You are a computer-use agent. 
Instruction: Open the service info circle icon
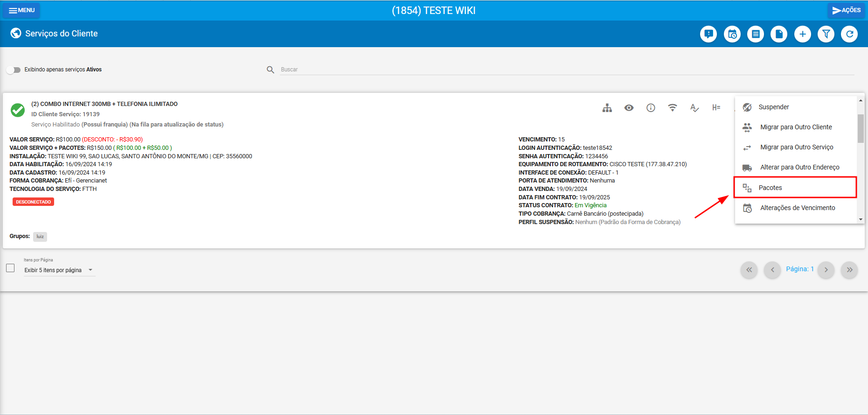click(x=651, y=108)
